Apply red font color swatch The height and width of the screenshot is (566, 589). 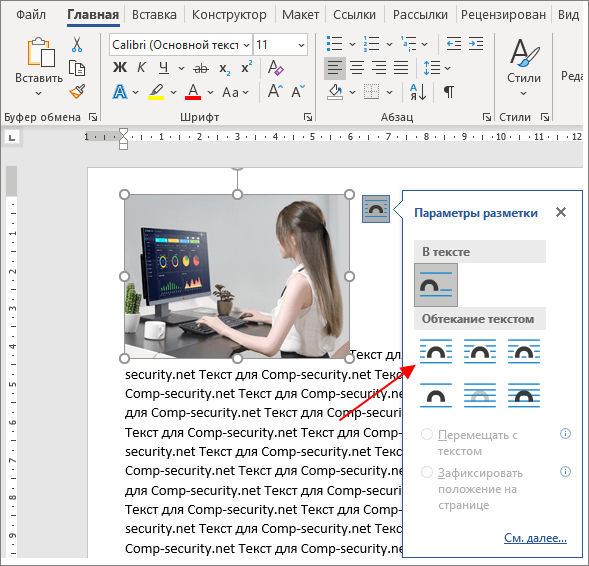(x=193, y=92)
